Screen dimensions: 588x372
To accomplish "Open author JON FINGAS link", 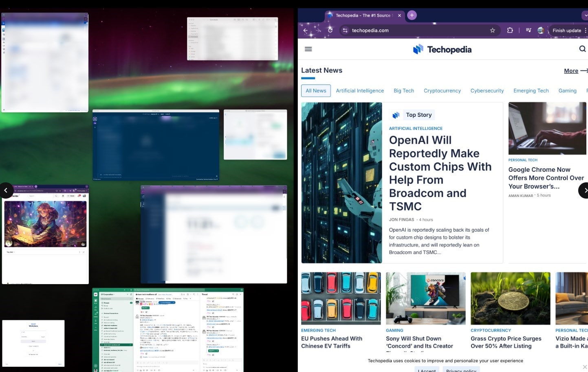I will click(401, 220).
